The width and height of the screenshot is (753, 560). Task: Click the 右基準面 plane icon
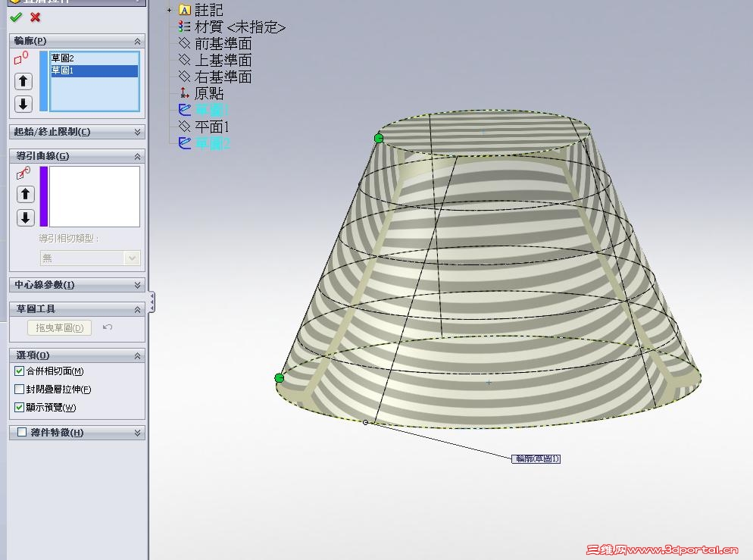pyautogui.click(x=184, y=77)
